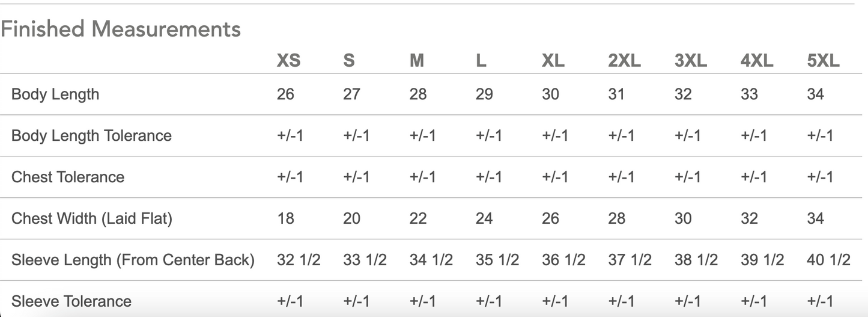Select the XS size column header
Viewport: 868px width, 317px height.
pyautogui.click(x=288, y=61)
